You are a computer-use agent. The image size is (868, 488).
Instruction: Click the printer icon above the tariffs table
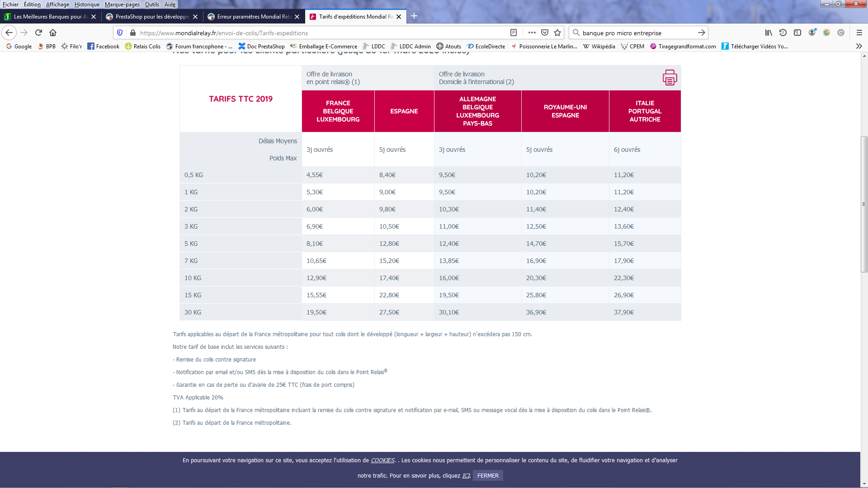(670, 78)
